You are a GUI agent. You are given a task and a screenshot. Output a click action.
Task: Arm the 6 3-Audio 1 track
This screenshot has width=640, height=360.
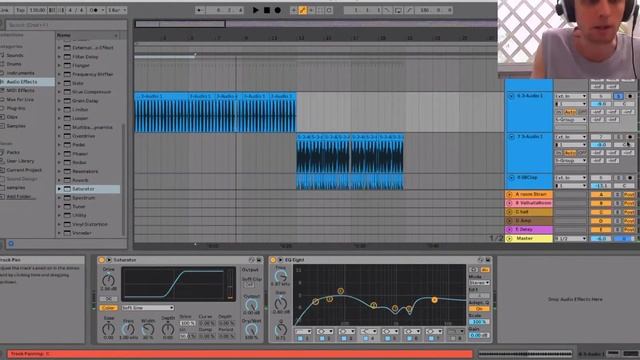[630, 96]
